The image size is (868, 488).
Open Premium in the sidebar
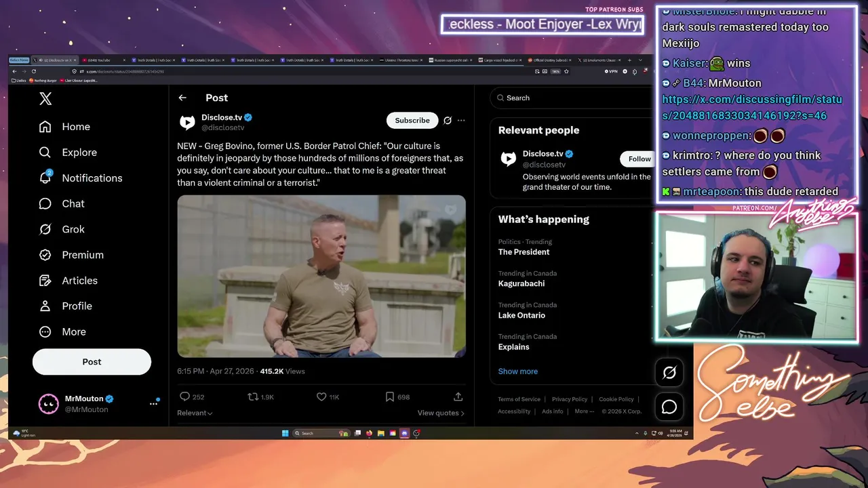pyautogui.click(x=72, y=255)
